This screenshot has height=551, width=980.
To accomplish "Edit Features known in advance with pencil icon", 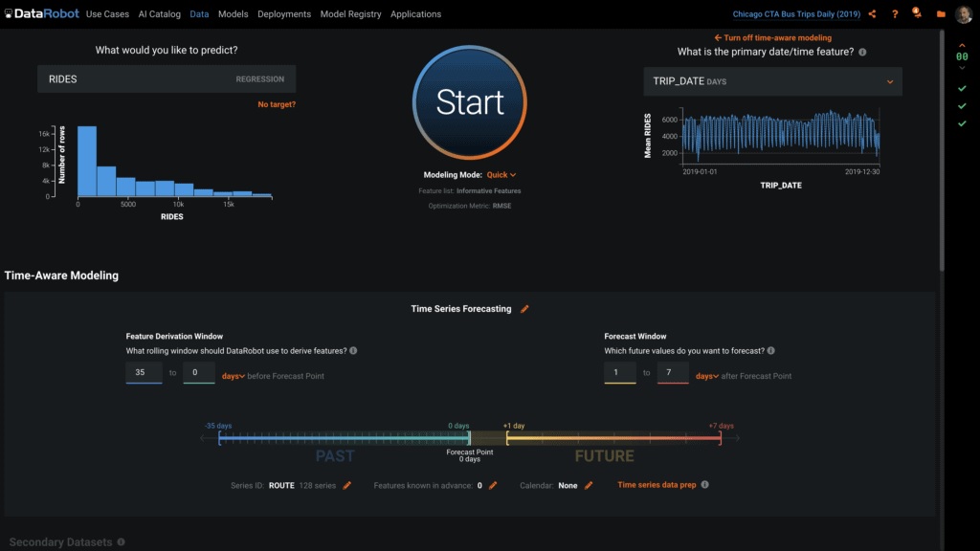I will pyautogui.click(x=491, y=485).
